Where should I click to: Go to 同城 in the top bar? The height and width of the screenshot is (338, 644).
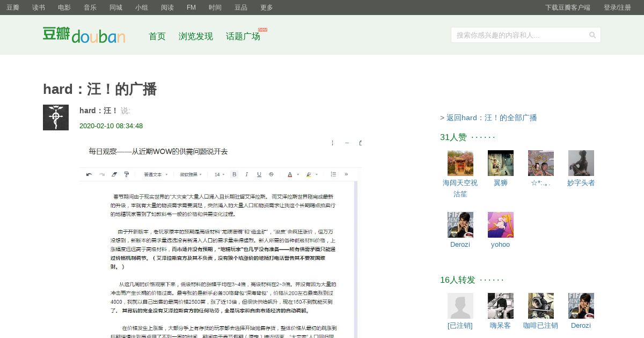click(116, 8)
